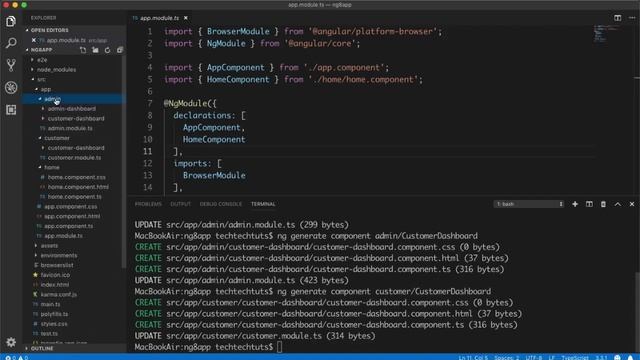Collapse all folders in explorer
This screenshot has height=360, width=640.
(120, 50)
